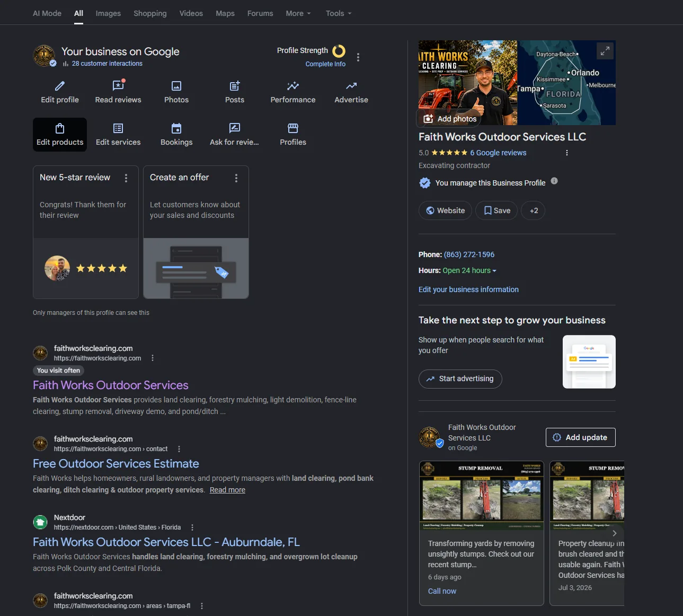Click the business logo beside Your business
This screenshot has width=683, height=616.
[x=44, y=56]
